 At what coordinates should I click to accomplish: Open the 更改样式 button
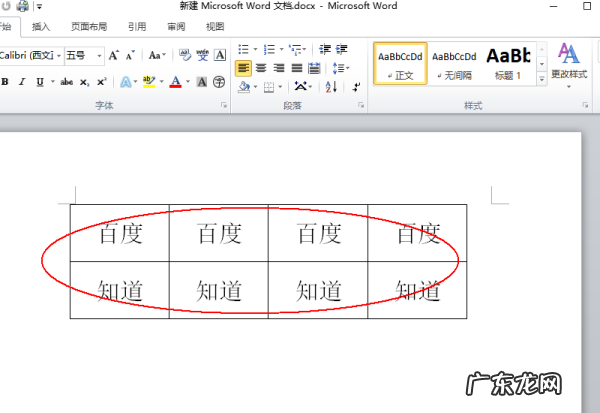click(569, 65)
